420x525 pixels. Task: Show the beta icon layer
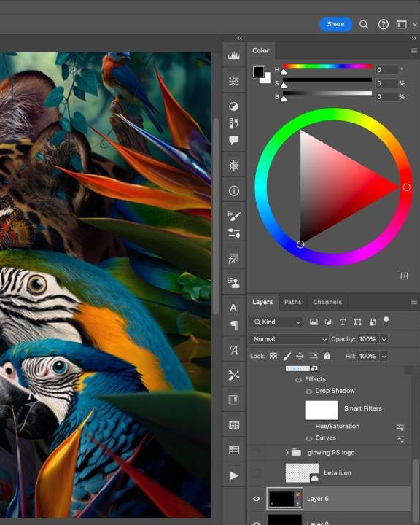[255, 473]
